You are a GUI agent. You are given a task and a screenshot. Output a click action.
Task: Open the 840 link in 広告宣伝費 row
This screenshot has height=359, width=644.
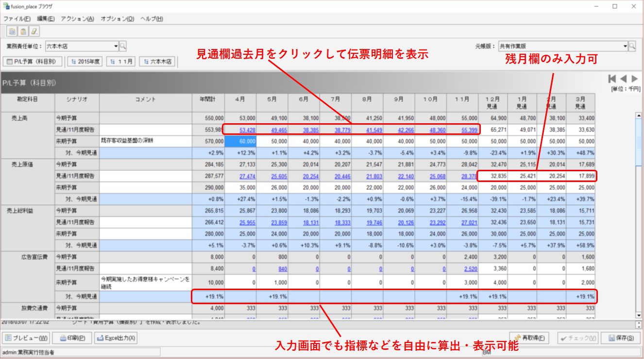click(283, 268)
